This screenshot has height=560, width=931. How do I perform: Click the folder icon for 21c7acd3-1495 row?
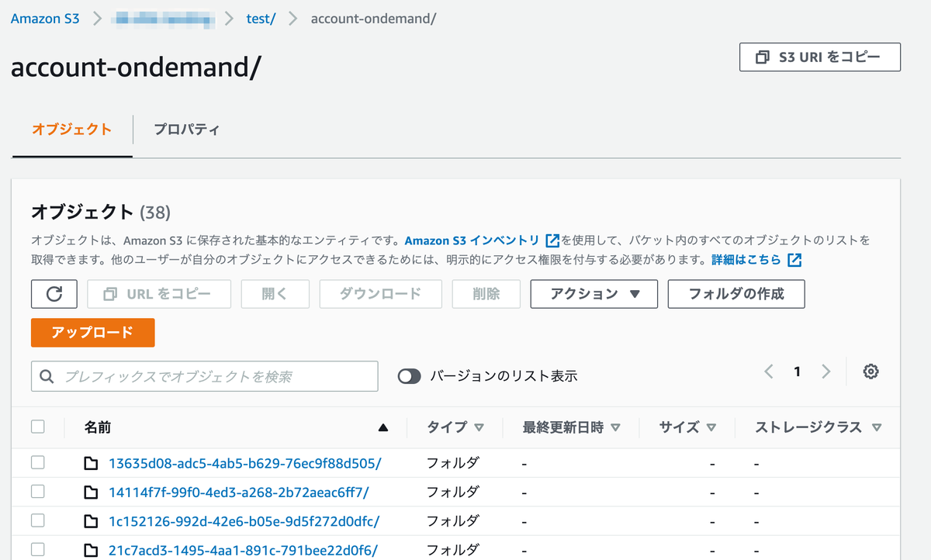point(92,550)
